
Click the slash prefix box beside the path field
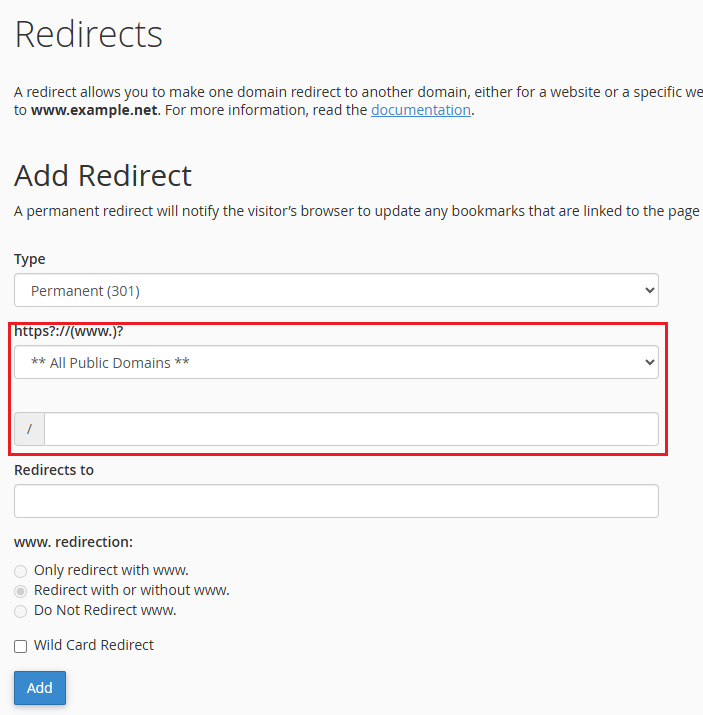29,429
